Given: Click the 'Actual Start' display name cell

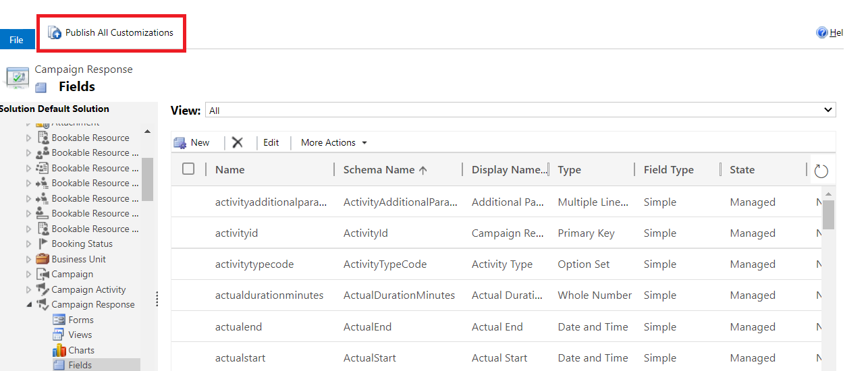Looking at the screenshot, I should tap(499, 358).
